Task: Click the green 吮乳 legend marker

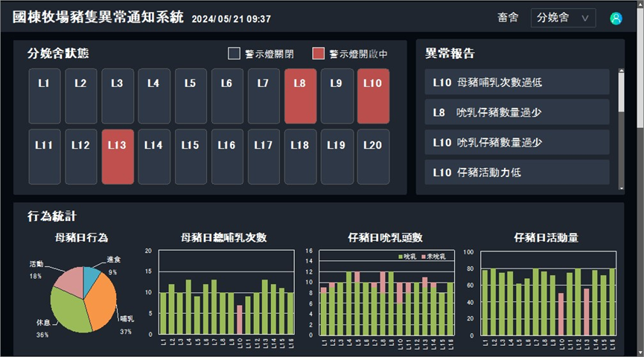Action: coord(401,257)
